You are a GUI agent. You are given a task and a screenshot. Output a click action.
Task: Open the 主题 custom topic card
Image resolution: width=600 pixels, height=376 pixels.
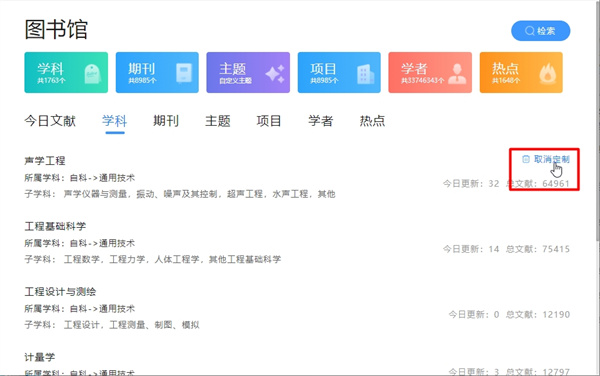pyautogui.click(x=248, y=73)
